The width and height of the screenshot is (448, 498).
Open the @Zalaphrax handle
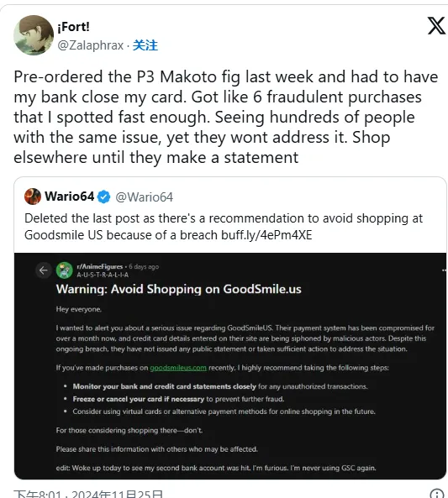(90, 45)
